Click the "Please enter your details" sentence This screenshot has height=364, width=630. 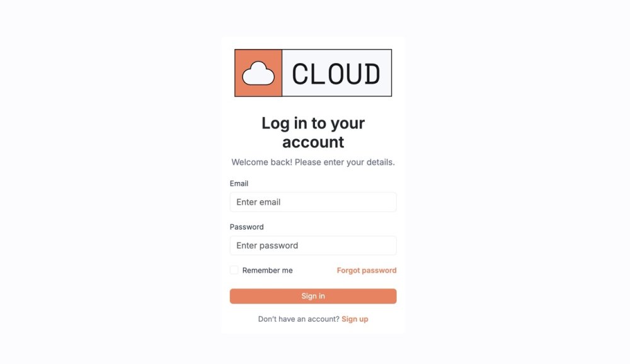coord(345,162)
